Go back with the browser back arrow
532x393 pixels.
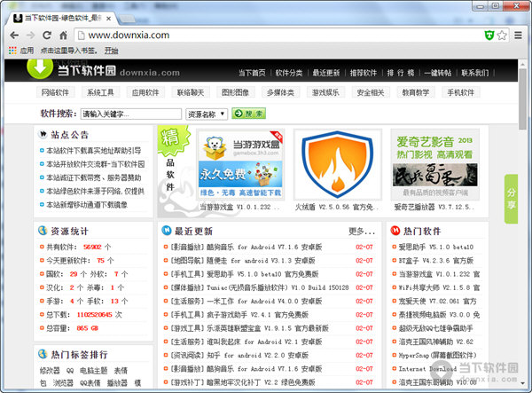14,35
